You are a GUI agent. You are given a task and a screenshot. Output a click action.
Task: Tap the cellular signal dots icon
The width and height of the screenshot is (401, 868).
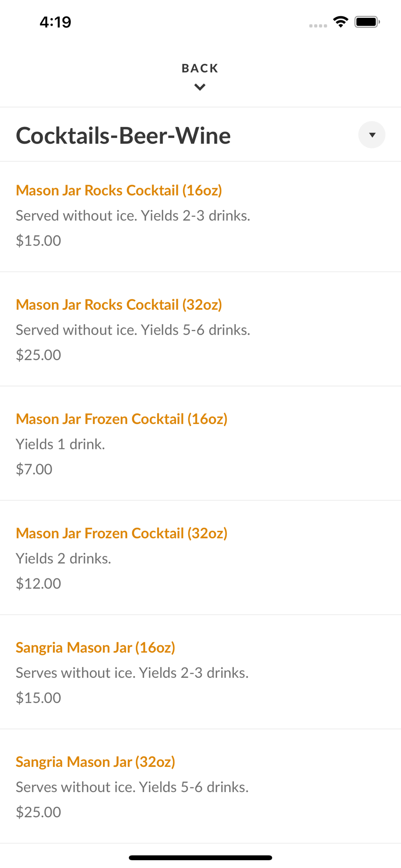[x=318, y=26]
